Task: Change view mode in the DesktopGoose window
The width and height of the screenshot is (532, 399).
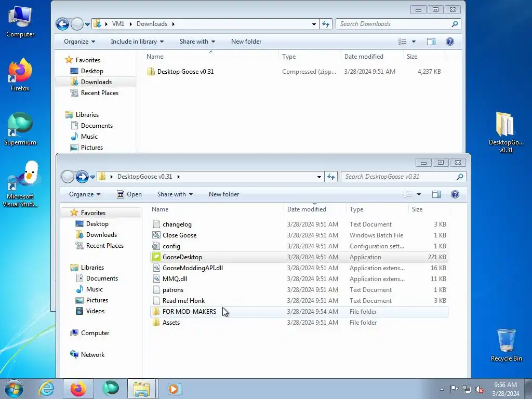Action: tap(407, 194)
